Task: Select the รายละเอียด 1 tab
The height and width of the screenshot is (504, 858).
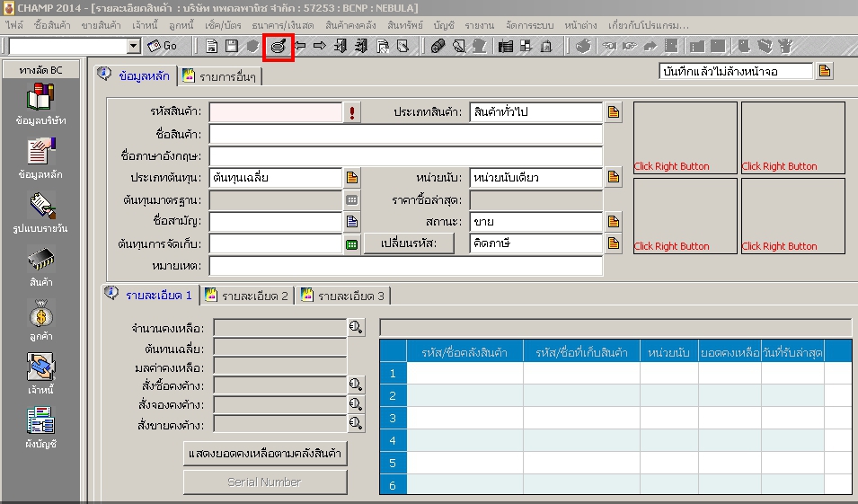Action: (151, 295)
